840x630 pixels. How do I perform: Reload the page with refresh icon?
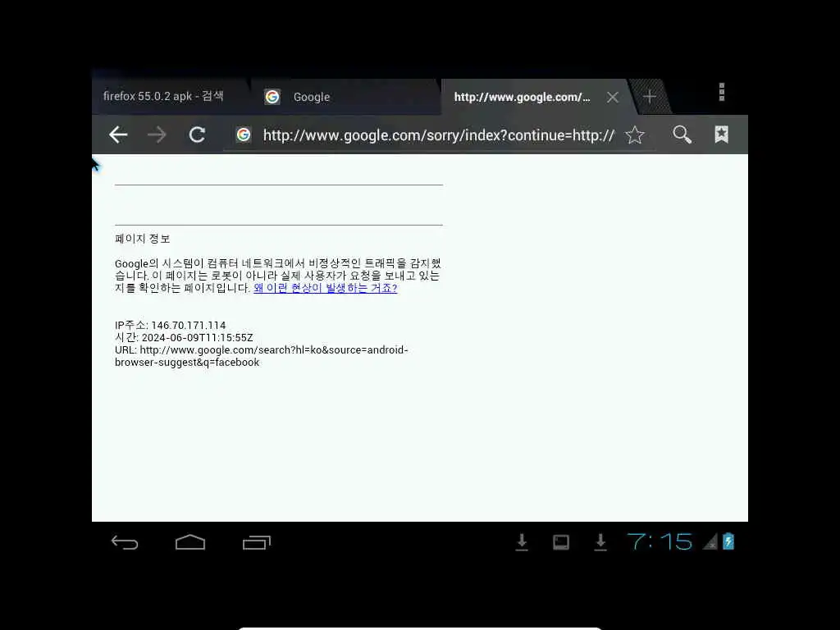point(197,135)
